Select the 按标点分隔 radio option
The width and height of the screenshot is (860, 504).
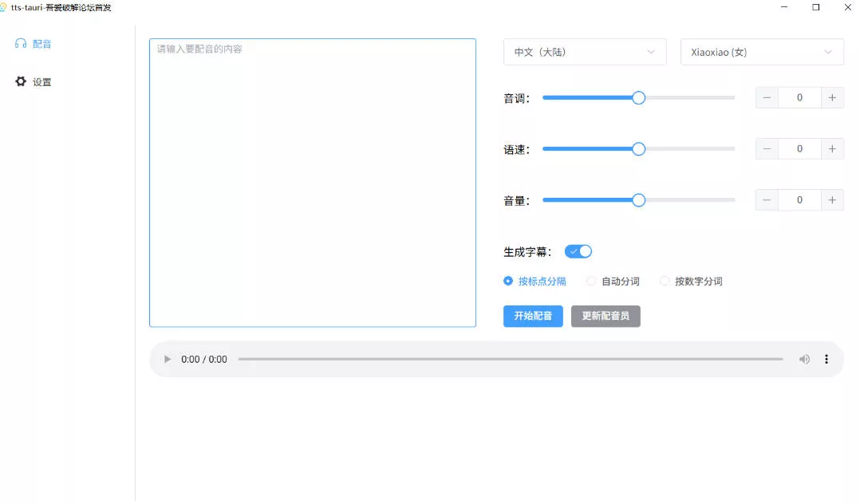tap(535, 281)
